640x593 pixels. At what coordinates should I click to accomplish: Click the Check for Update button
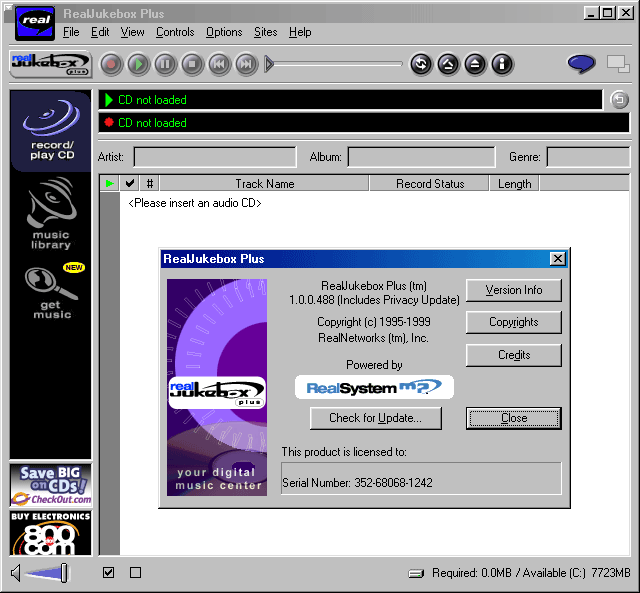click(376, 418)
